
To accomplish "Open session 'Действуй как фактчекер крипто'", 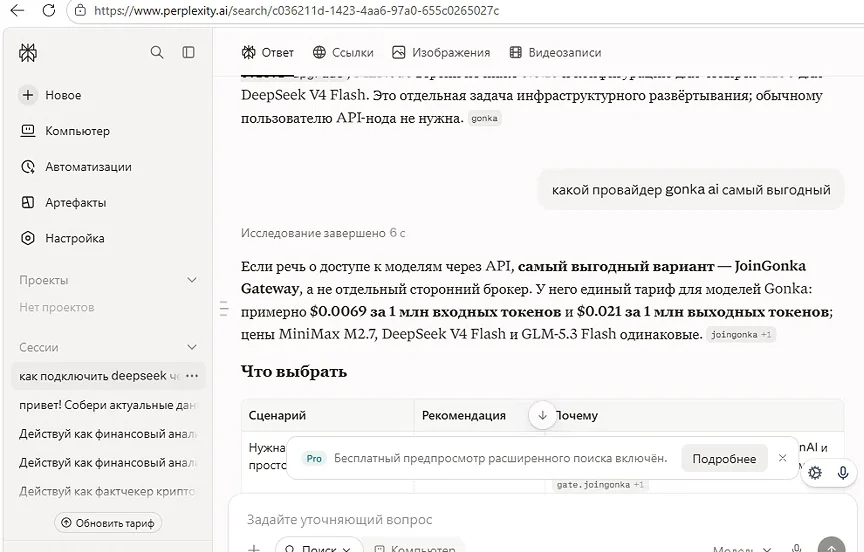I will coord(107,491).
